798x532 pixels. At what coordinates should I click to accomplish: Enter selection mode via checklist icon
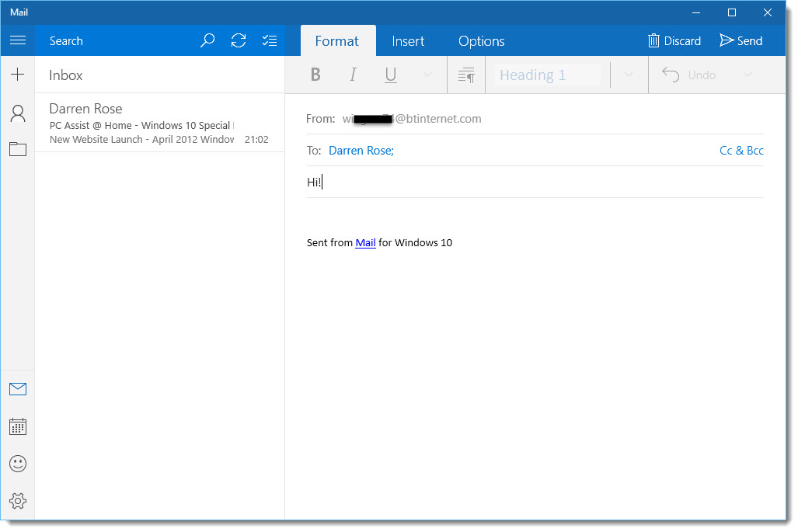270,40
